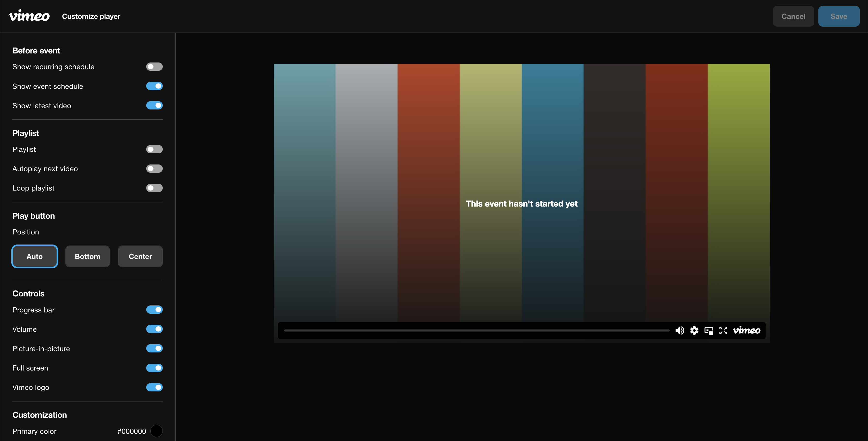
Task: Disable the Progress bar control
Action: point(154,310)
